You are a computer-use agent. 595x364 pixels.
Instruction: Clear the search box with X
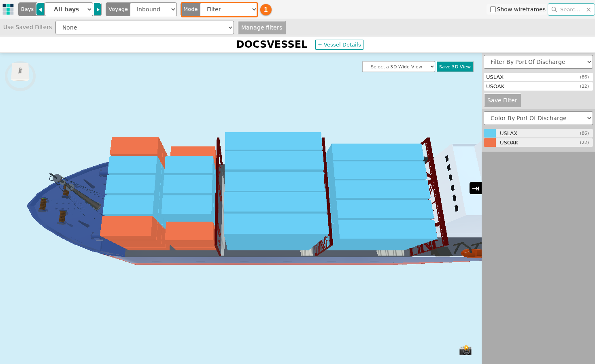point(589,9)
